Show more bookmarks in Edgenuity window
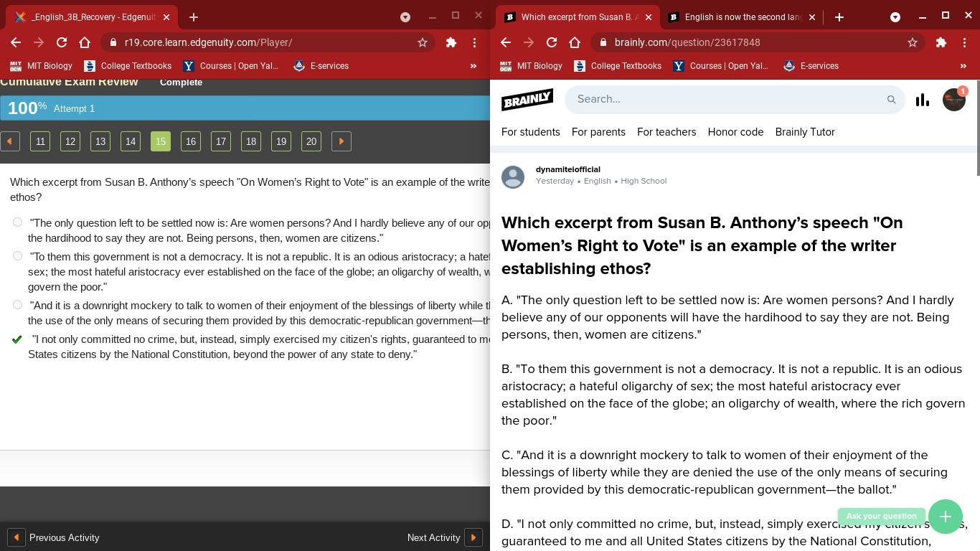Viewport: 980px width, 551px height. [473, 66]
